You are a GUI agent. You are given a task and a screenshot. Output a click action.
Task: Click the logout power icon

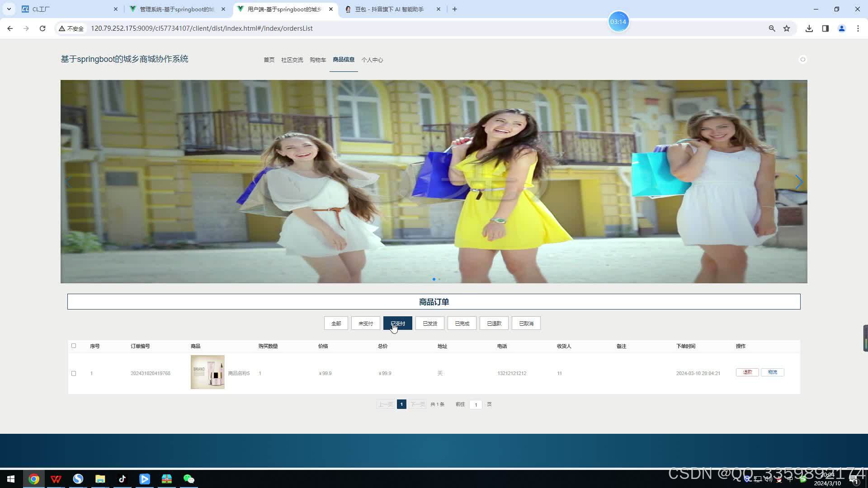point(803,59)
